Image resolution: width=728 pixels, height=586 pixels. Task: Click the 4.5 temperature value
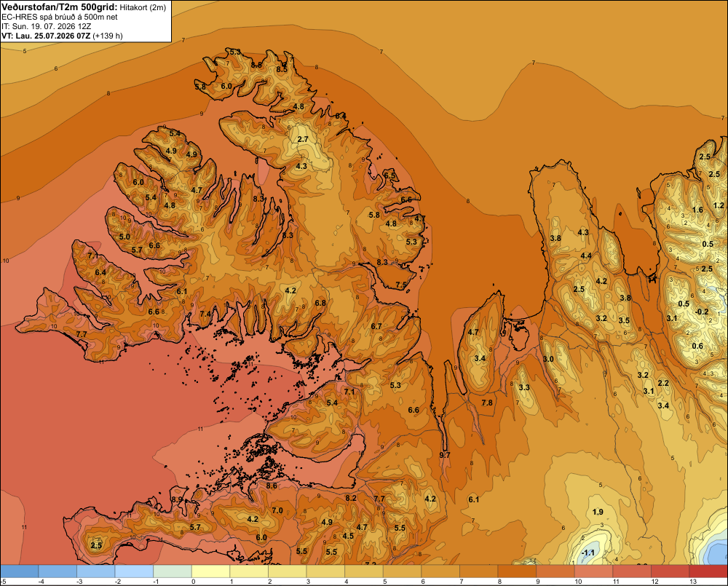(348, 536)
